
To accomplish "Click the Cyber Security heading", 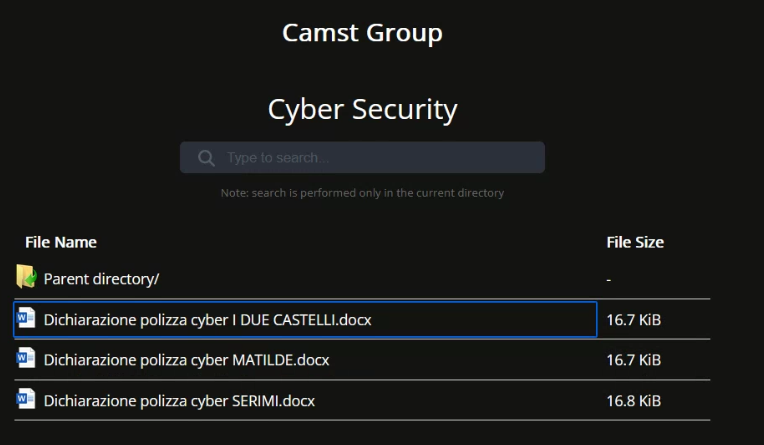I will (x=362, y=109).
